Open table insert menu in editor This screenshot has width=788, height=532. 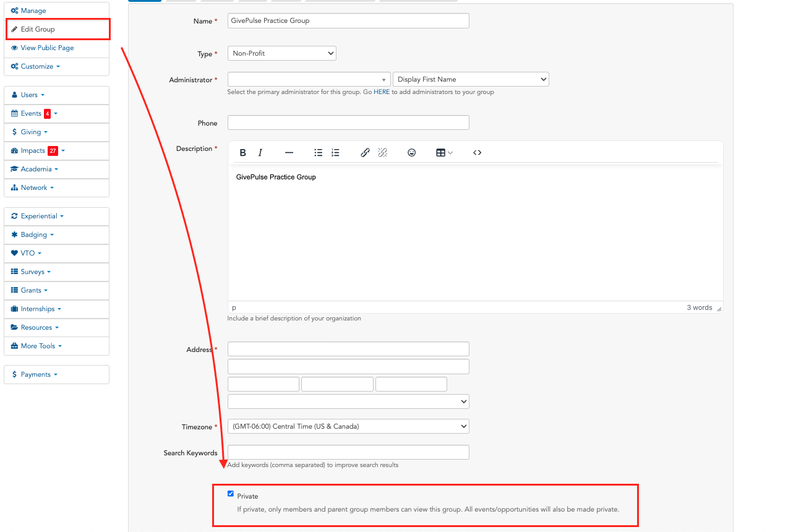pyautogui.click(x=444, y=153)
